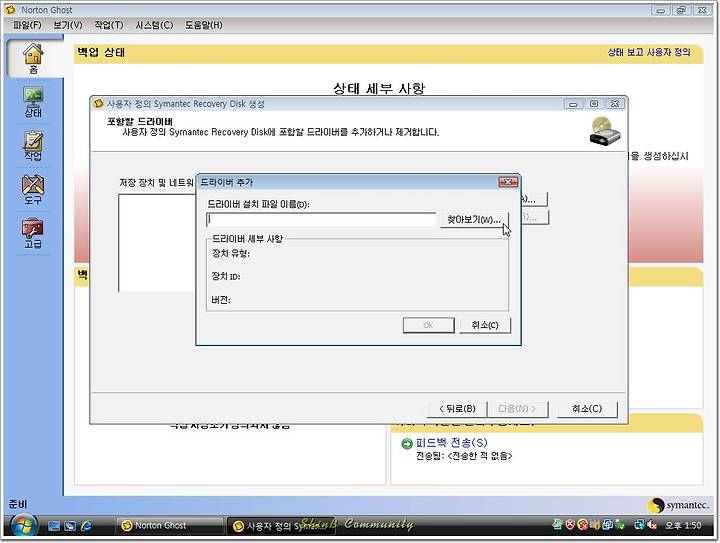Click the 상태 세부 사항 heading
720x543 pixels.
379,88
